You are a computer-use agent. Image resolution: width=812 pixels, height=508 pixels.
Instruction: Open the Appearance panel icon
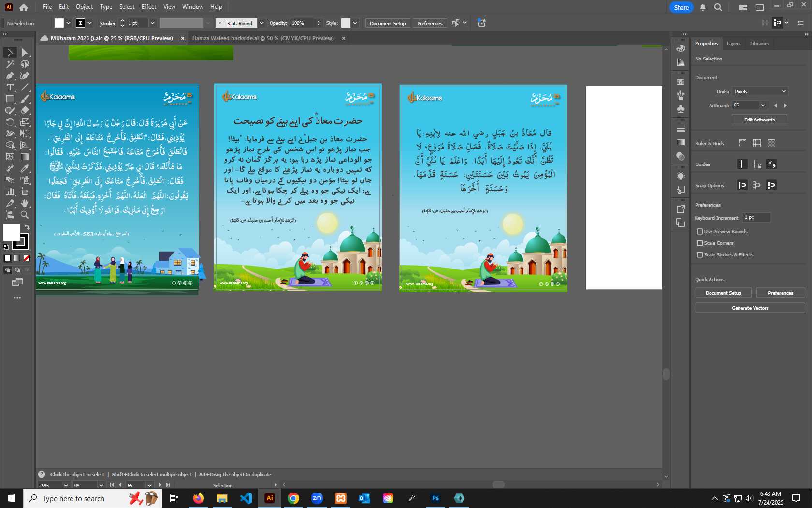coord(681,176)
